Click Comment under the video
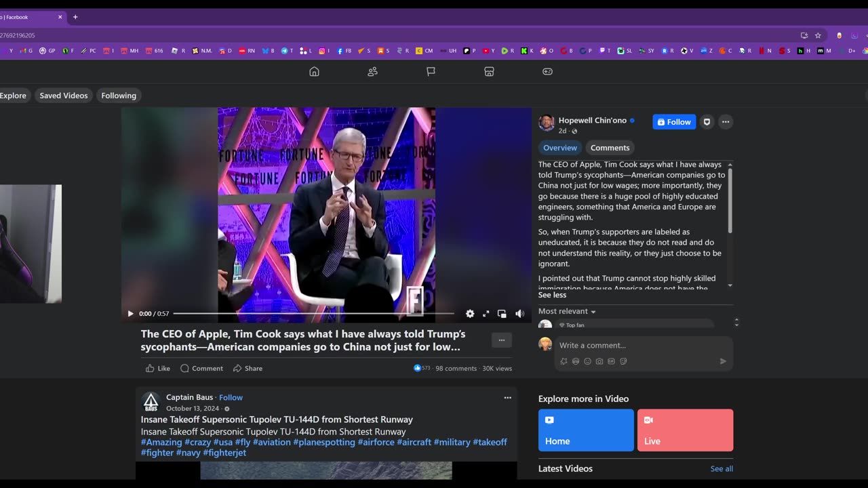This screenshot has height=488, width=868. coord(201,368)
